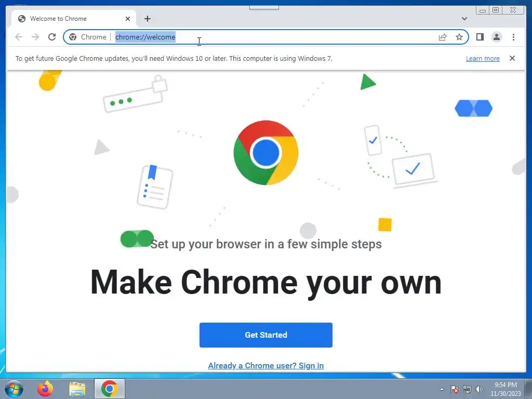Click the forward navigation arrow

tap(35, 37)
